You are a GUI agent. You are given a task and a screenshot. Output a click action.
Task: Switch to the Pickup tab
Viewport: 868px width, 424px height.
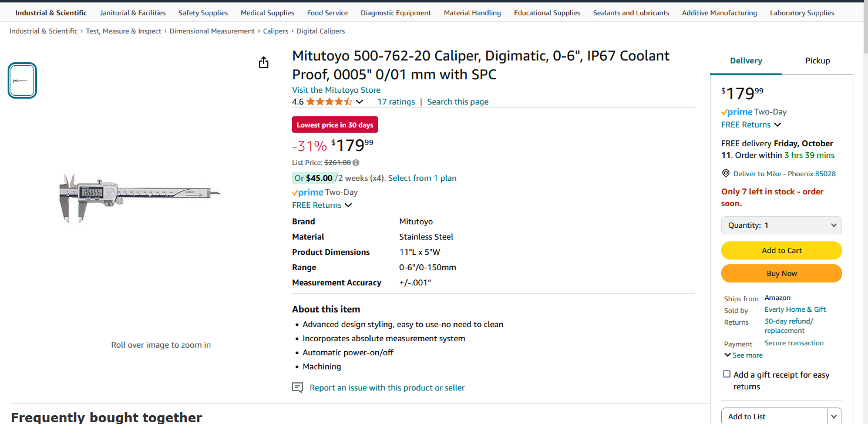pyautogui.click(x=817, y=60)
